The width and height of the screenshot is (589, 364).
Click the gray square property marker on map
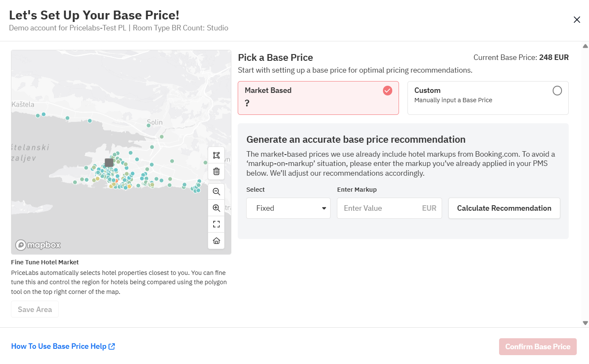109,163
